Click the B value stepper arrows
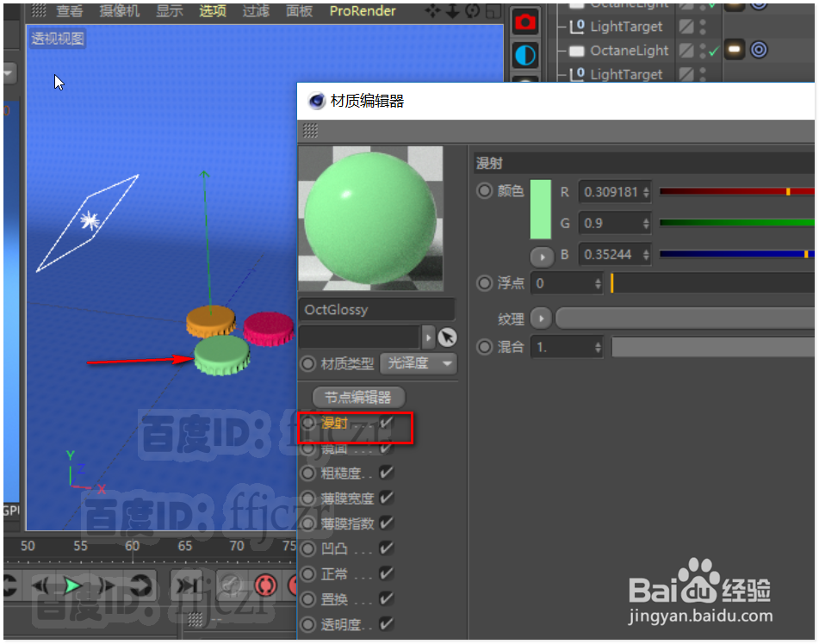819x644 pixels. click(647, 255)
